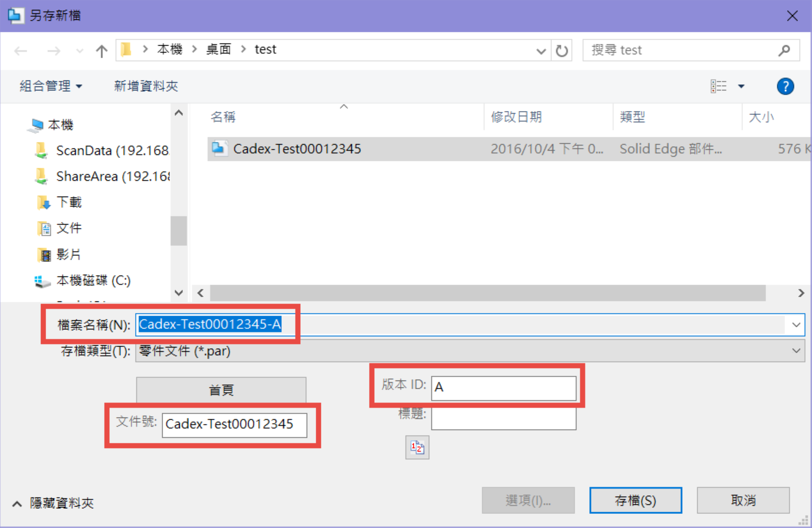Screen dimensions: 812x528
Task: Open ShareArea network drive in tree
Action: tap(102, 176)
